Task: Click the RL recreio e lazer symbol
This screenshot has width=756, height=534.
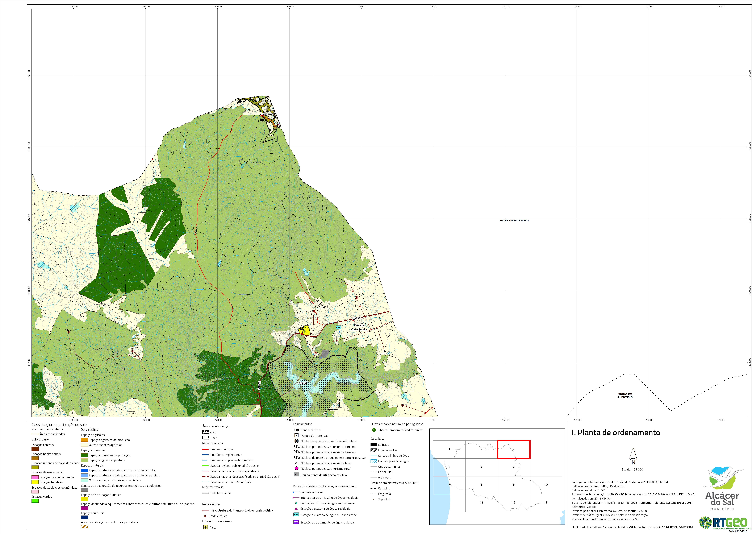Action: point(296,463)
